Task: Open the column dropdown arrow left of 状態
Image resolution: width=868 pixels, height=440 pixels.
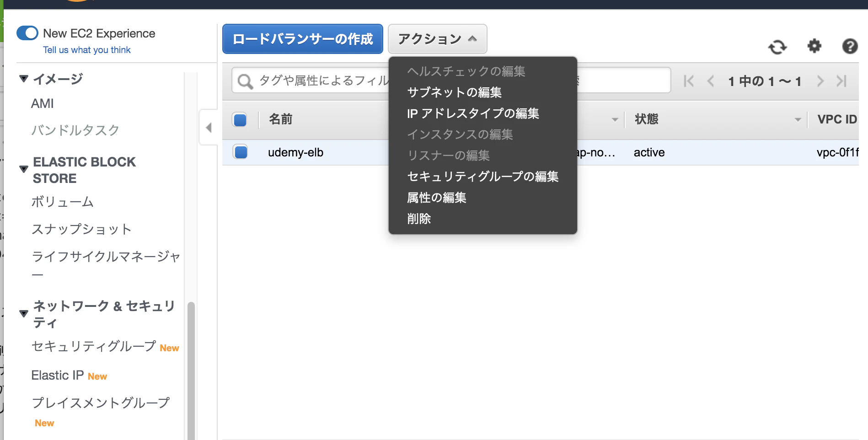Action: coord(615,120)
